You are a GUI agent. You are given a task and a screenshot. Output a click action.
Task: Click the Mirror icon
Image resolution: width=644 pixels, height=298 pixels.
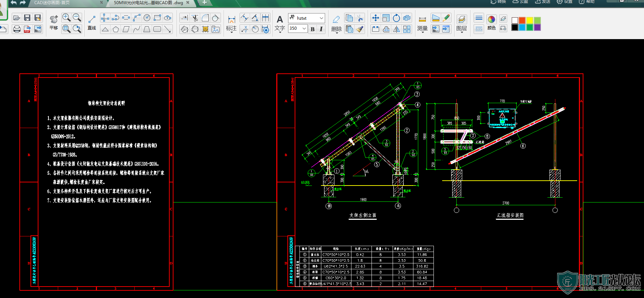[x=396, y=29]
